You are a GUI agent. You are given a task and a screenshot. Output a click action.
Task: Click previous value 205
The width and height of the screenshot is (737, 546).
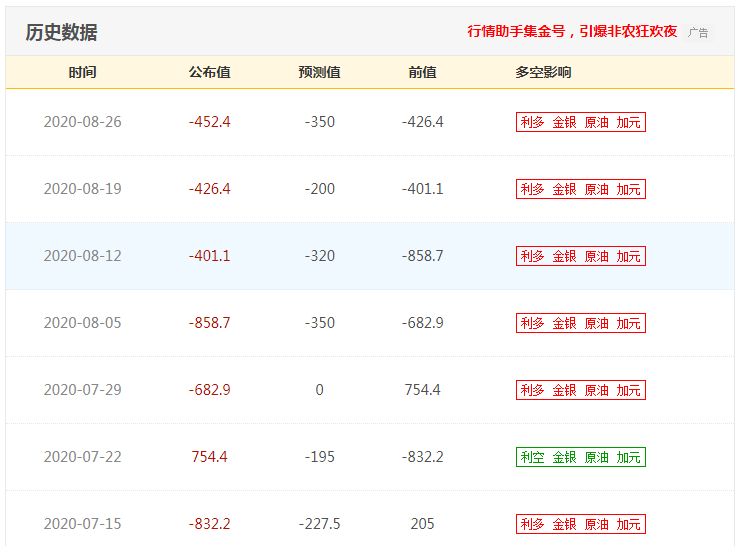point(422,523)
